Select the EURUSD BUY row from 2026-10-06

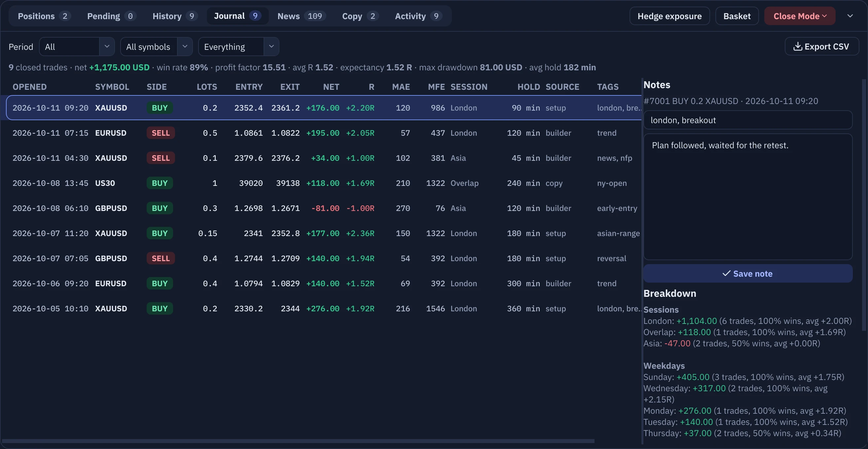coord(321,284)
